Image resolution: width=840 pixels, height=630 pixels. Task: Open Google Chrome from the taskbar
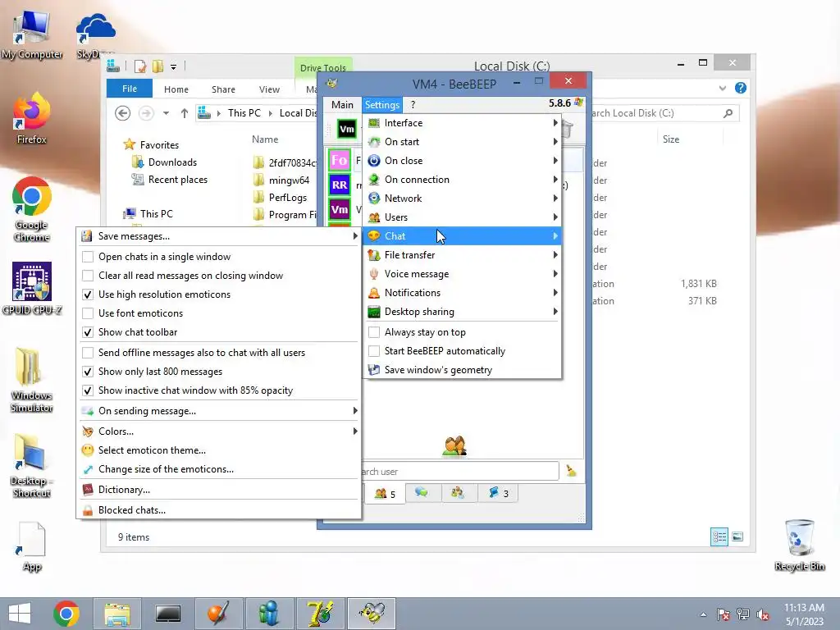(66, 614)
